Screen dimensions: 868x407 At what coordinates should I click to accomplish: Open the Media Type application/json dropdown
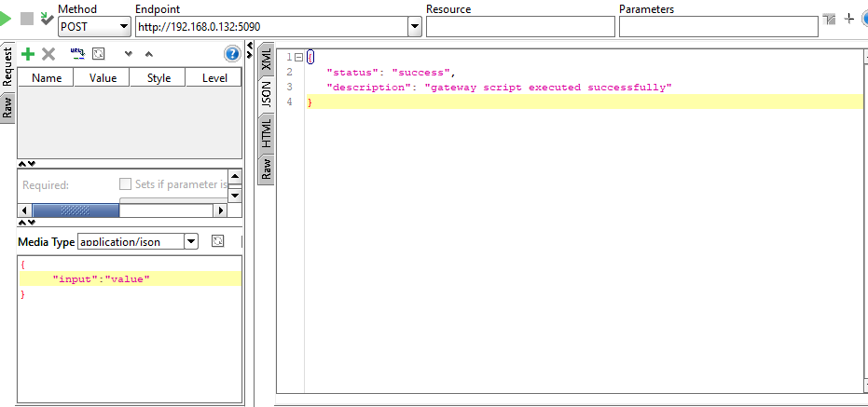pyautogui.click(x=191, y=241)
